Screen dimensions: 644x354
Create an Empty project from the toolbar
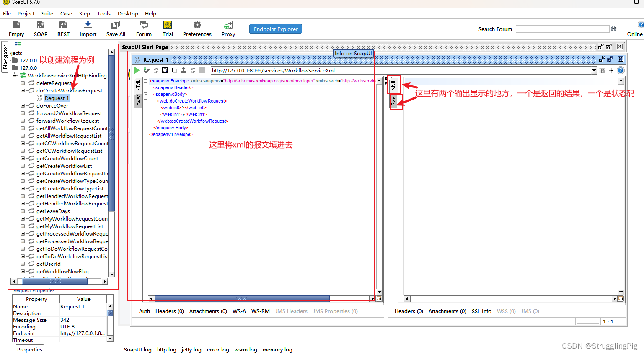[16, 29]
